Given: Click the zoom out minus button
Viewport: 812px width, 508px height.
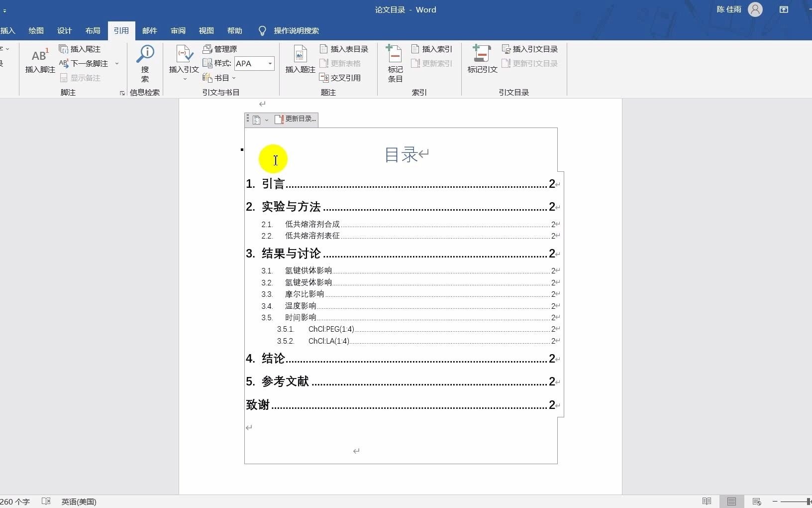Looking at the screenshot, I should [x=775, y=501].
